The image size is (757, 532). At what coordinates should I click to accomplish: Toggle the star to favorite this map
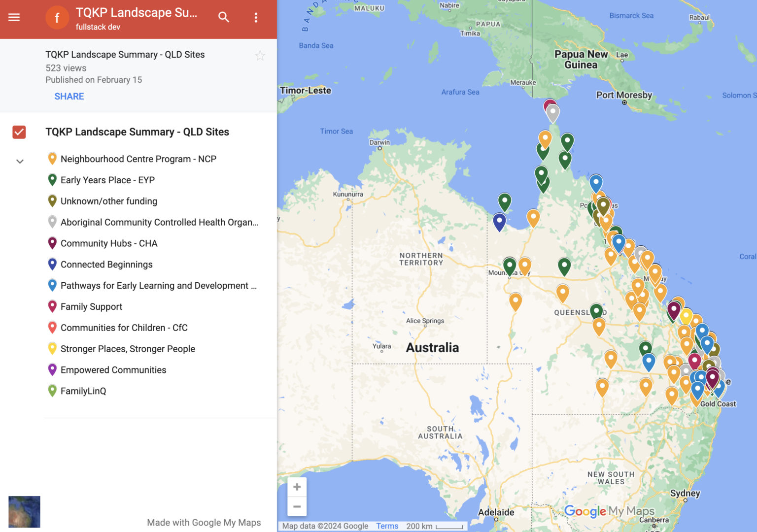pyautogui.click(x=260, y=55)
